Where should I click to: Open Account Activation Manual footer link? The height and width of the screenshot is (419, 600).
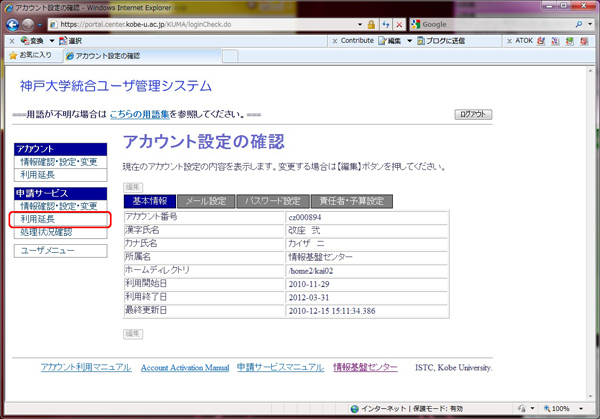pyautogui.click(x=185, y=368)
